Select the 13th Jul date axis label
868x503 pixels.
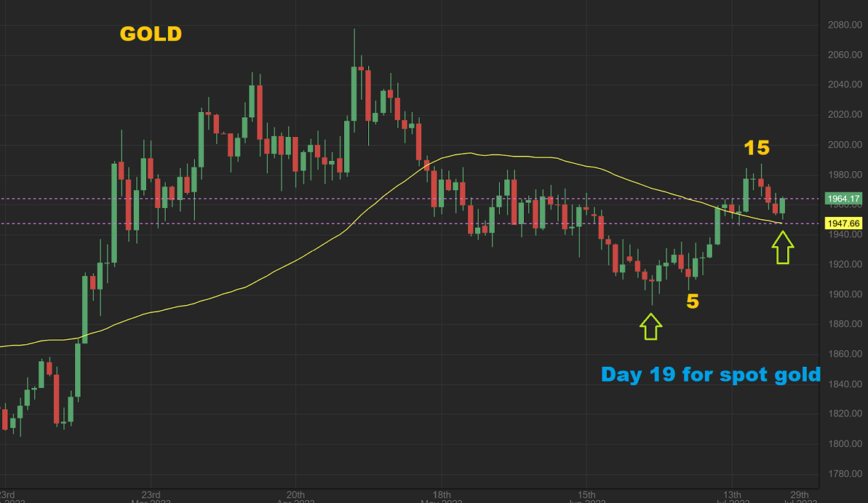pyautogui.click(x=733, y=497)
